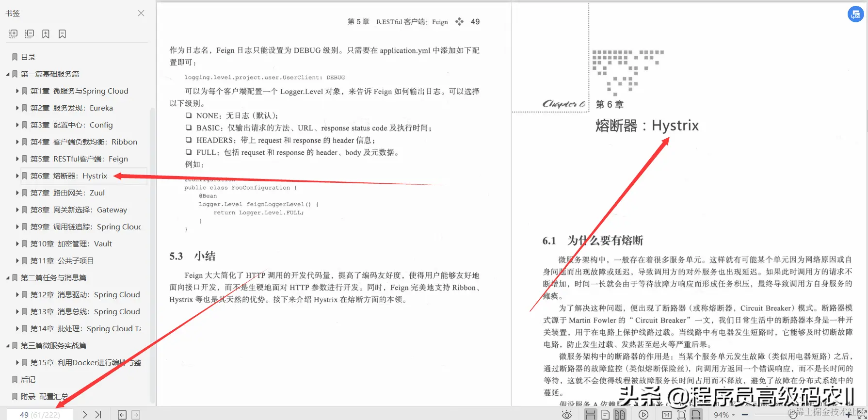Jump to last page arrow
Screen dimensions: 868x420
click(98, 415)
